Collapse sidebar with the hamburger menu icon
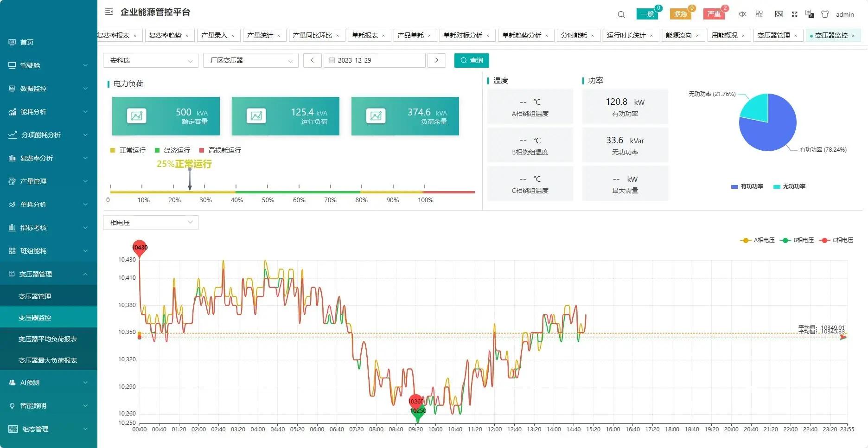Image resolution: width=868 pixels, height=448 pixels. pyautogui.click(x=109, y=12)
